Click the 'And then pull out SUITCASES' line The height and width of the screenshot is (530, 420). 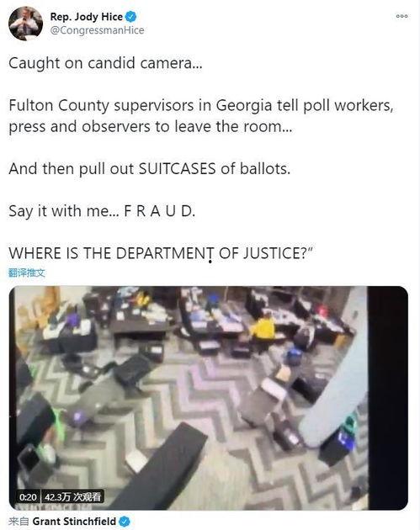tap(150, 168)
